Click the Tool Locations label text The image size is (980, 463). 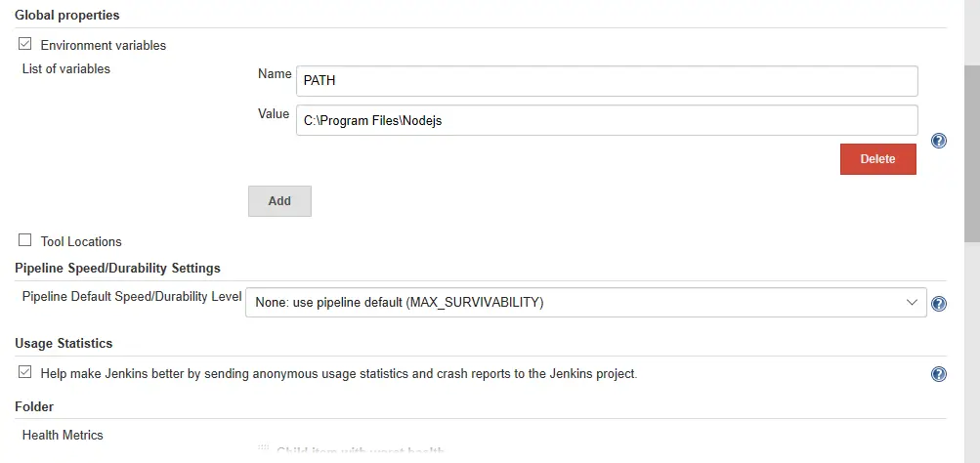(81, 241)
